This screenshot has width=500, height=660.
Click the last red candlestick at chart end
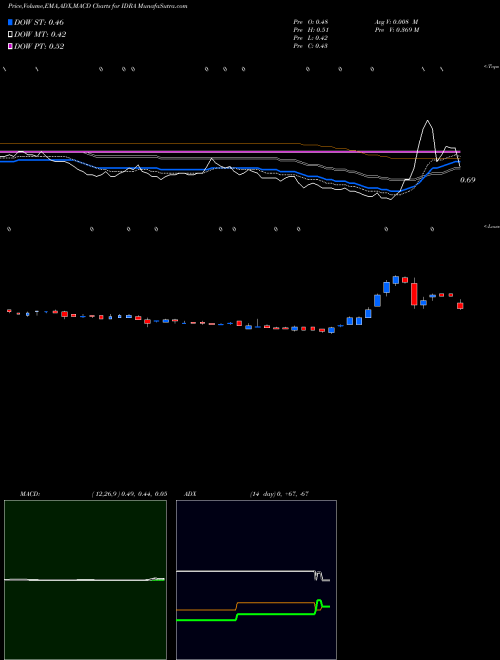point(460,305)
